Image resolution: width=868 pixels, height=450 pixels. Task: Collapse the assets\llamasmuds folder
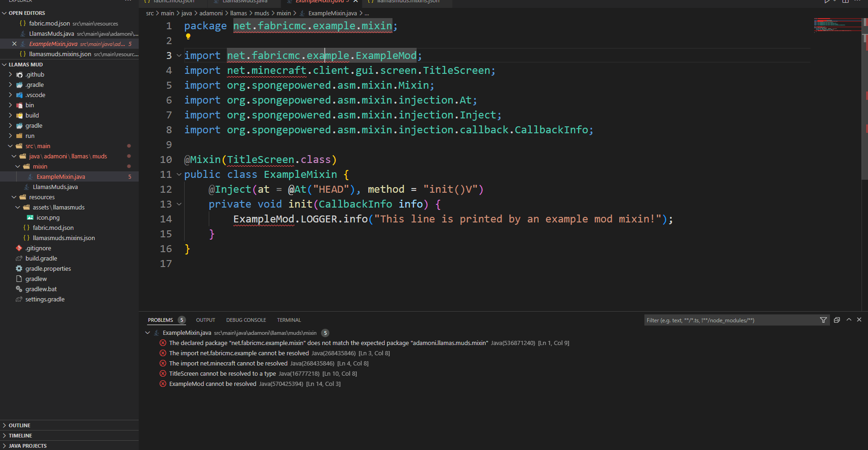coord(18,207)
